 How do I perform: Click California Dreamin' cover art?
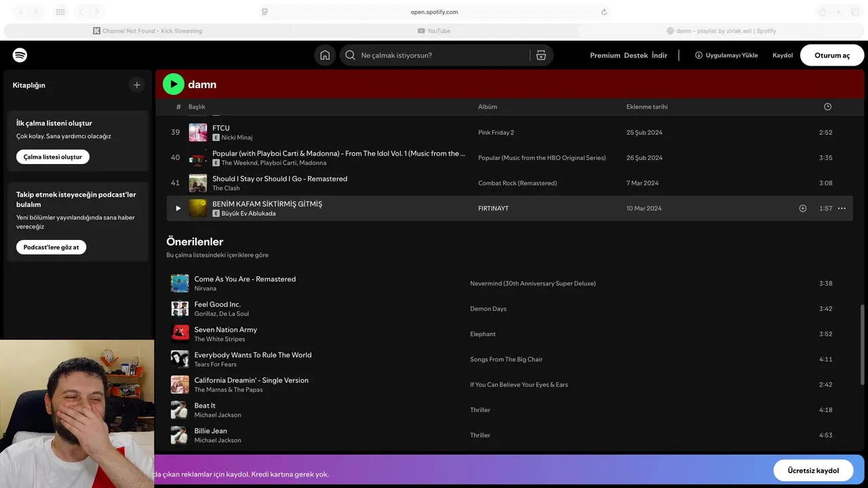[180, 384]
